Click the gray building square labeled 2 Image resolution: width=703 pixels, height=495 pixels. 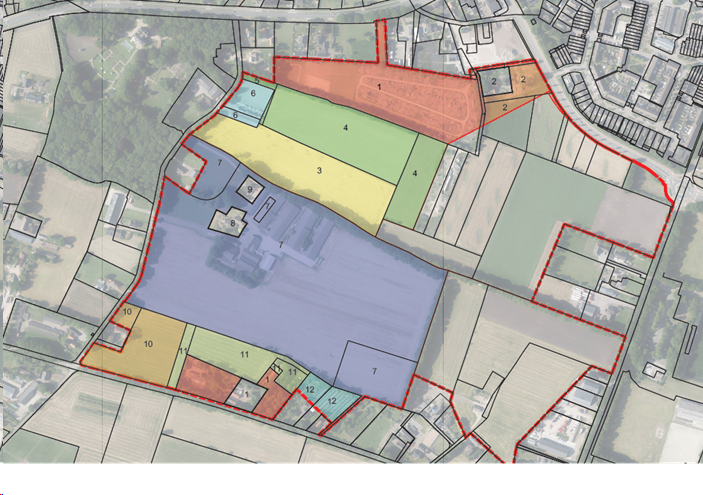(493, 82)
